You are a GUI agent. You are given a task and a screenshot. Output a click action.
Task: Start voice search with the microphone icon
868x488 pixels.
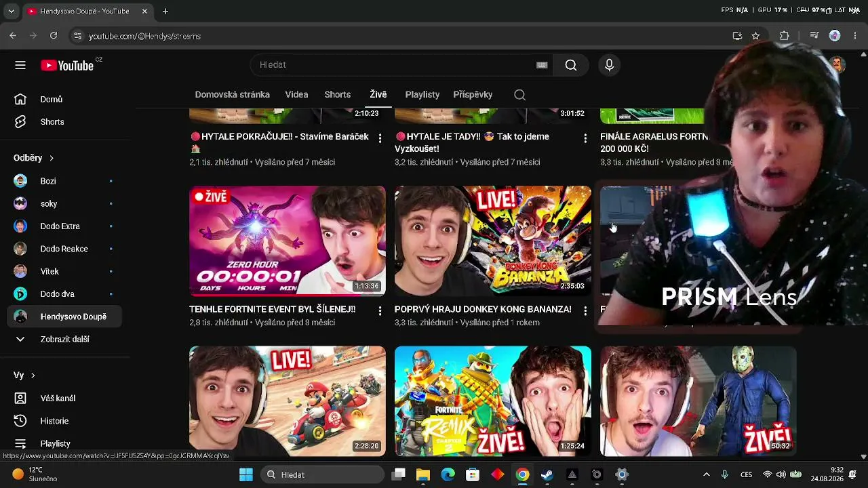(x=609, y=65)
